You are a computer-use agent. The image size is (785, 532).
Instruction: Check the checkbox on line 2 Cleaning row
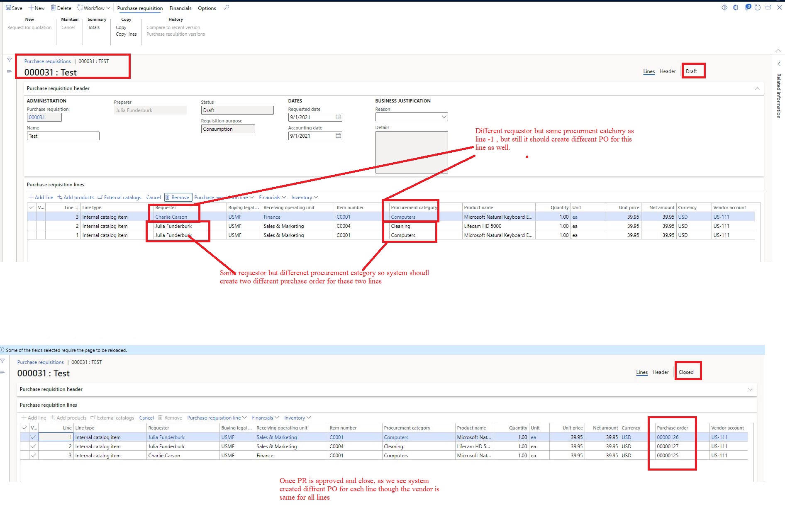(x=33, y=446)
